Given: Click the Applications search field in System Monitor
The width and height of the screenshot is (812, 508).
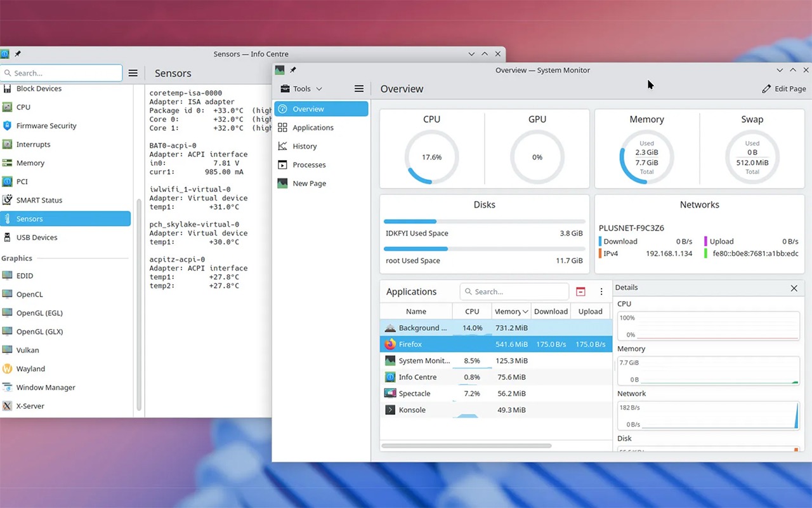Looking at the screenshot, I should click(514, 291).
